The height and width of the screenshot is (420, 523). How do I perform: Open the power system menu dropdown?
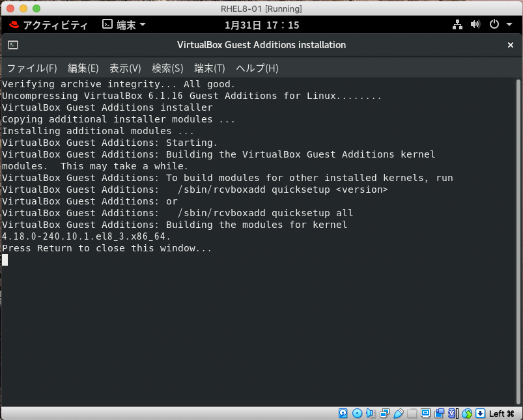pos(494,25)
